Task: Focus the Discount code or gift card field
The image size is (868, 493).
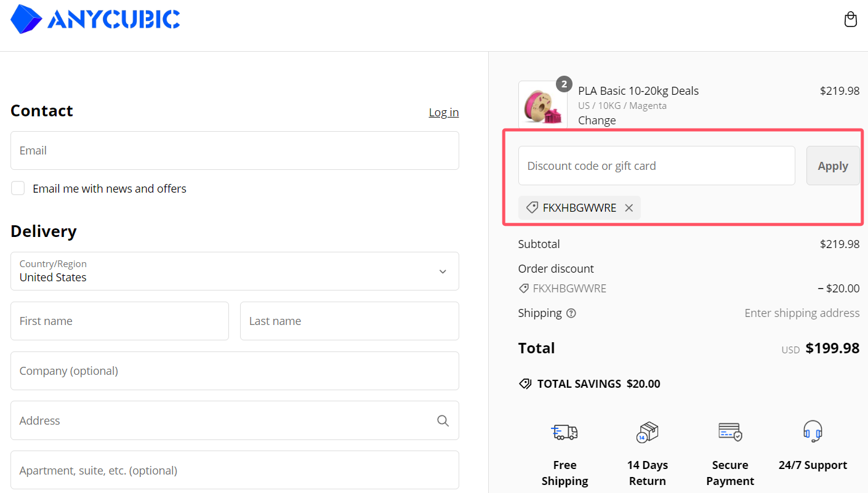Action: coord(657,166)
